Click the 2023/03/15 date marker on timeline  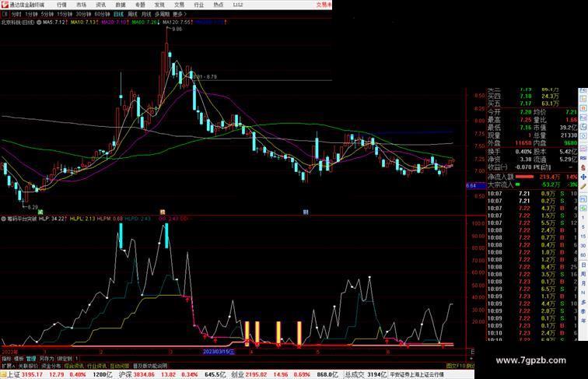pyautogui.click(x=219, y=352)
